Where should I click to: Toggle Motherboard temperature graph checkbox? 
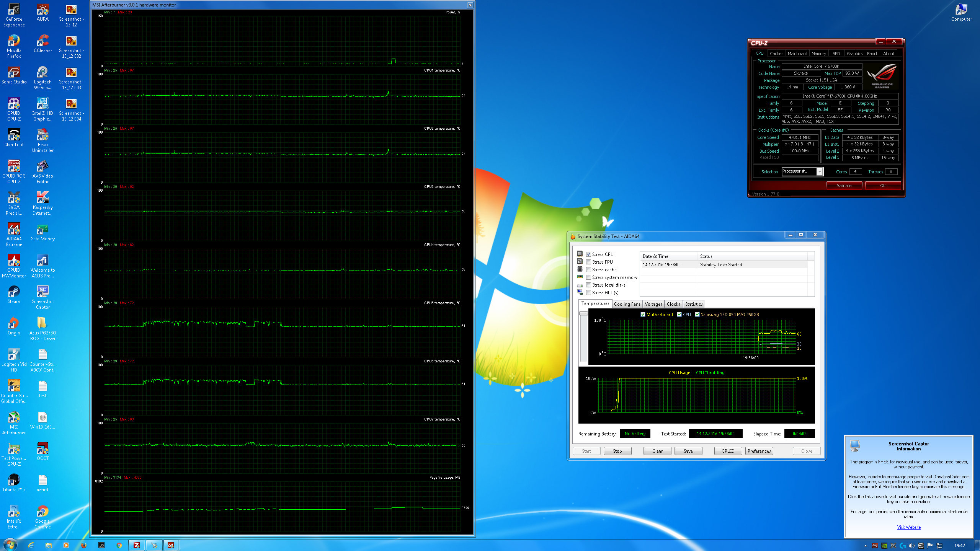643,314
